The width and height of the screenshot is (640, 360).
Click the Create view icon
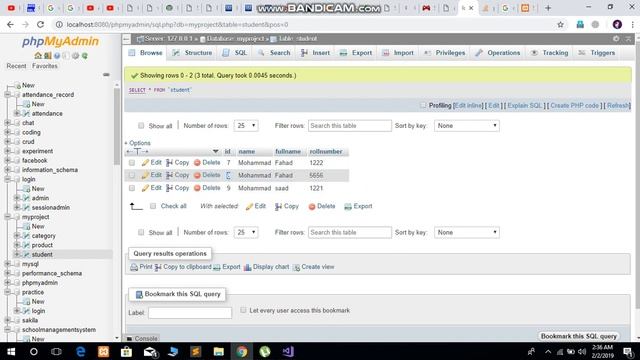click(x=296, y=267)
